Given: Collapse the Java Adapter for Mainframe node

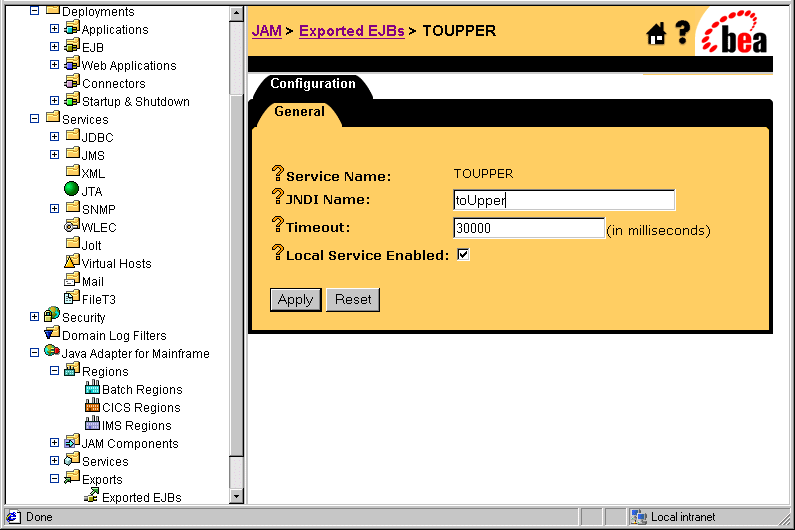Looking at the screenshot, I should [x=34, y=352].
